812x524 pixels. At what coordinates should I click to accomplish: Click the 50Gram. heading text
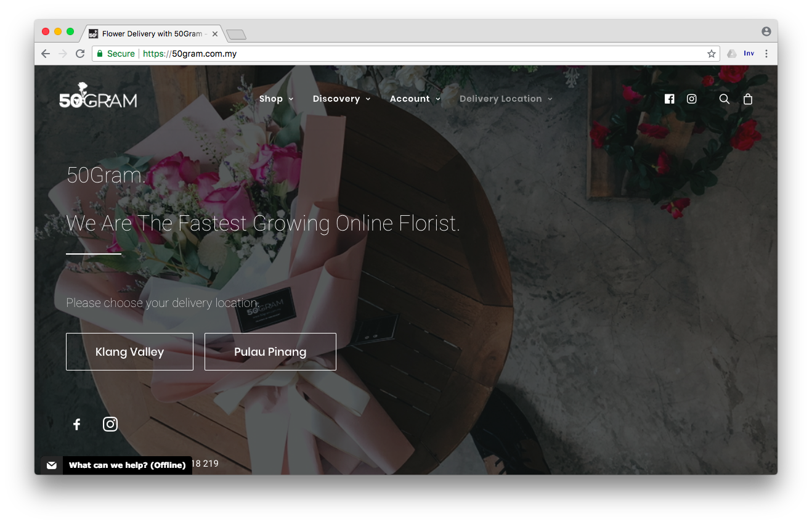coord(106,175)
